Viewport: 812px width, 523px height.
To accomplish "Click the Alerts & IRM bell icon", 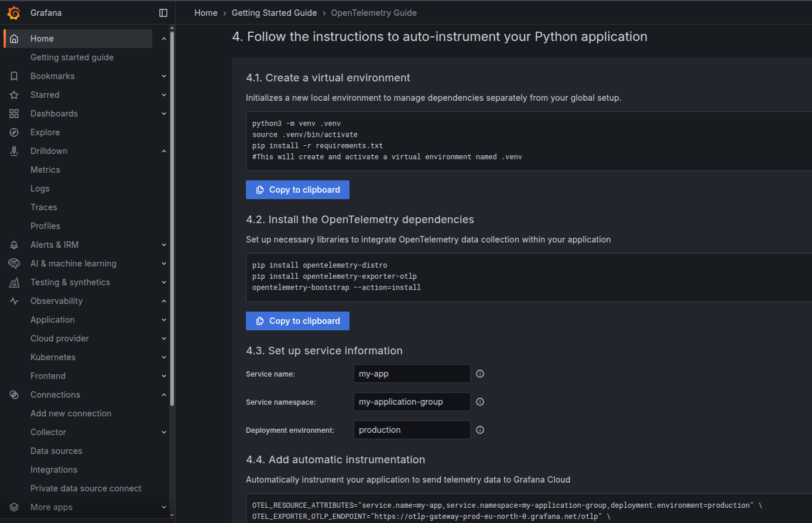I will 14,245.
